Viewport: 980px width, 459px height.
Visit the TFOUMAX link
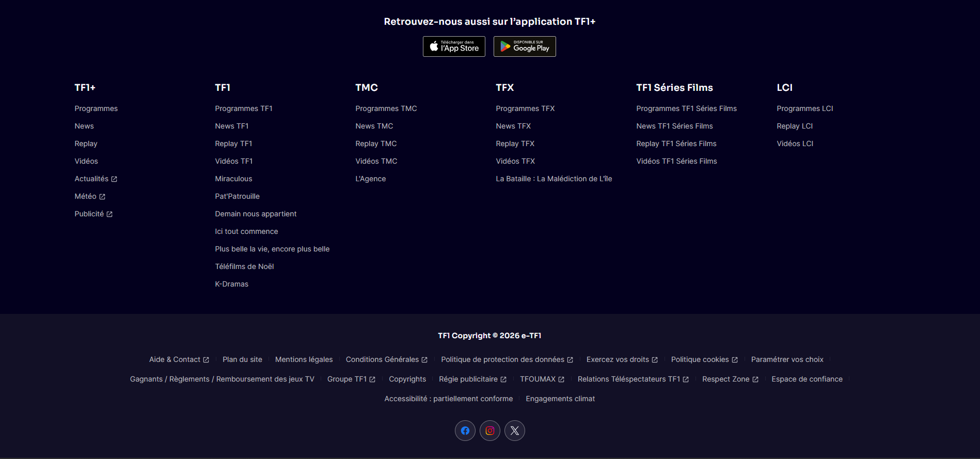542,379
